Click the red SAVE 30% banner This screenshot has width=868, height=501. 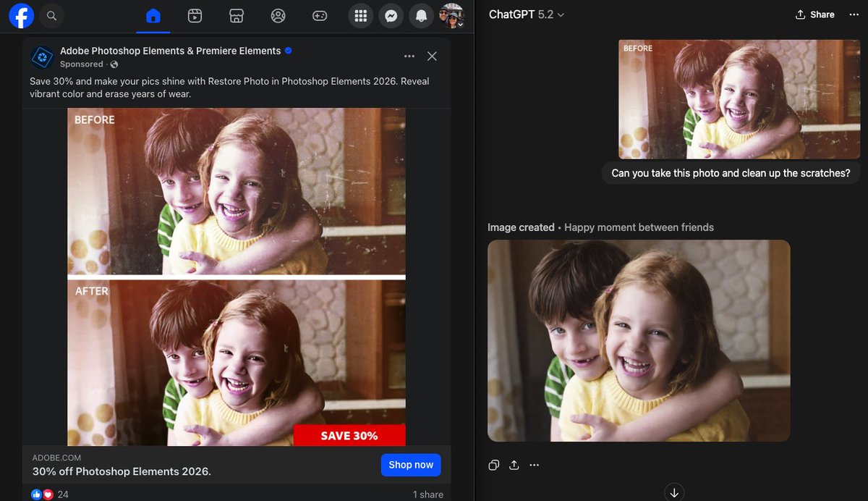pyautogui.click(x=349, y=435)
